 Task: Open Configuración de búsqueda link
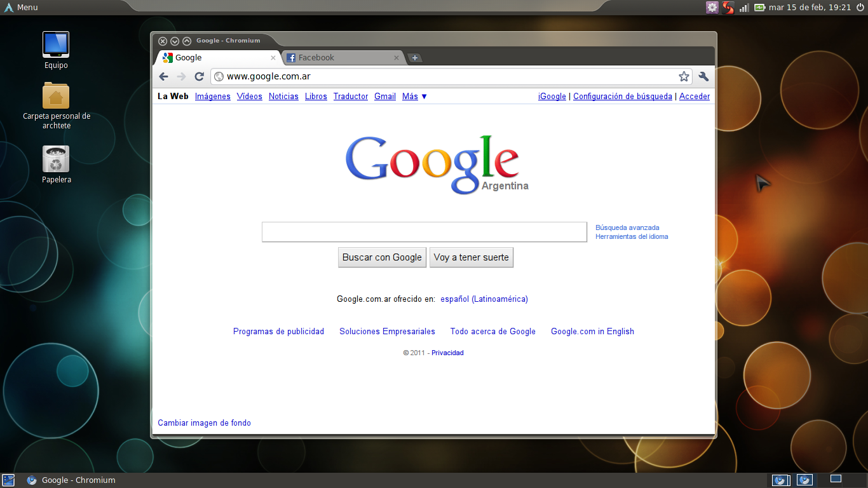pos(623,97)
